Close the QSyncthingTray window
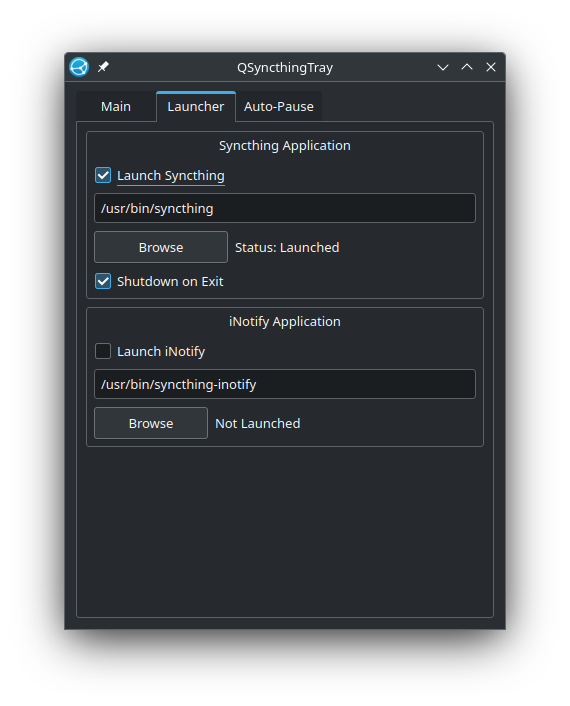Viewport: 570px width, 706px height. click(x=491, y=67)
